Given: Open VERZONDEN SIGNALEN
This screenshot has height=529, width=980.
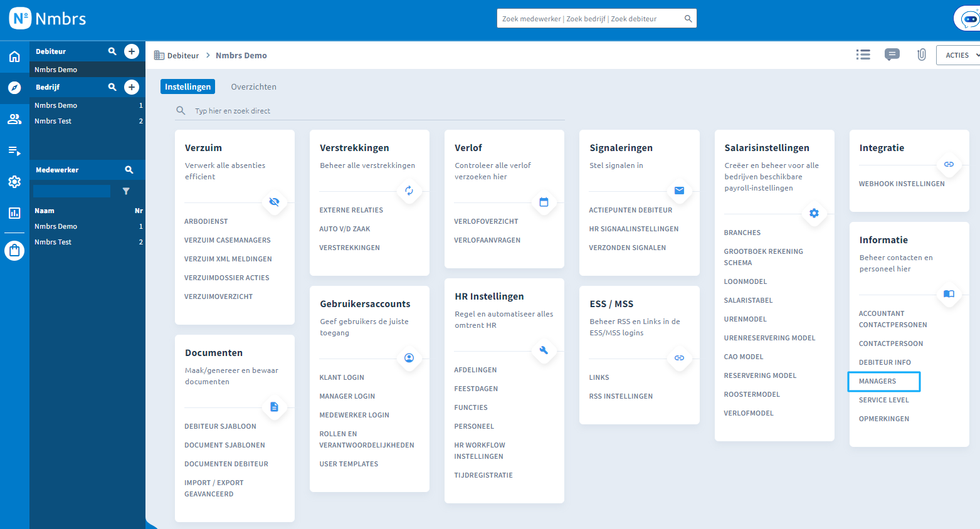Looking at the screenshot, I should (628, 248).
